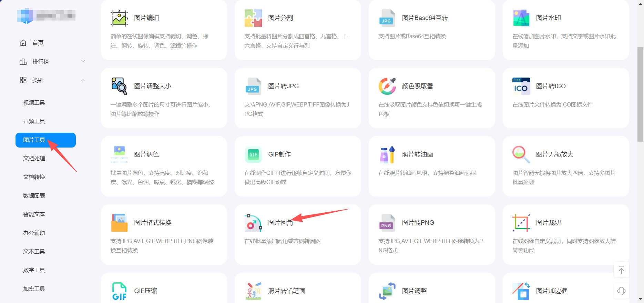This screenshot has height=303, width=644.
Task: Click the 图片格式转换 folder icon
Action: [x=119, y=223]
